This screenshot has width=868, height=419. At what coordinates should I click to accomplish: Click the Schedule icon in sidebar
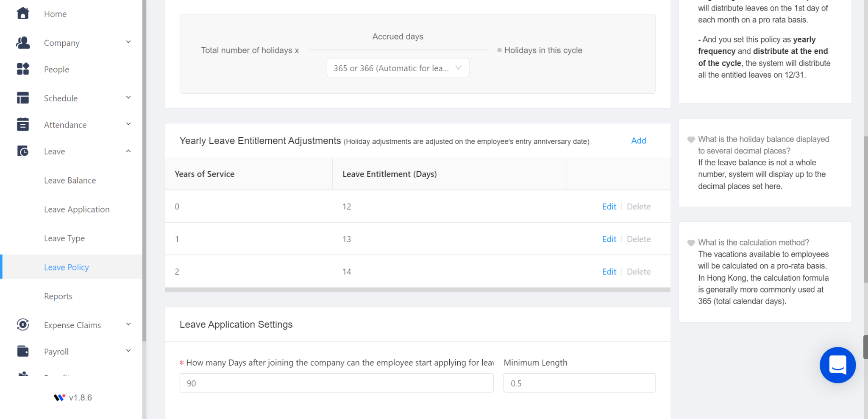coord(23,98)
